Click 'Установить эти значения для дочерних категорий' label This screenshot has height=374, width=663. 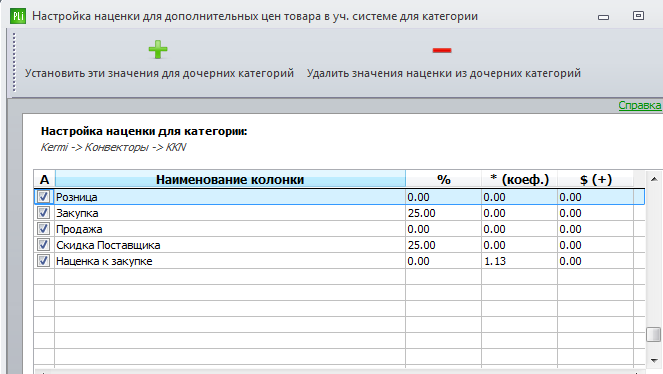(159, 73)
